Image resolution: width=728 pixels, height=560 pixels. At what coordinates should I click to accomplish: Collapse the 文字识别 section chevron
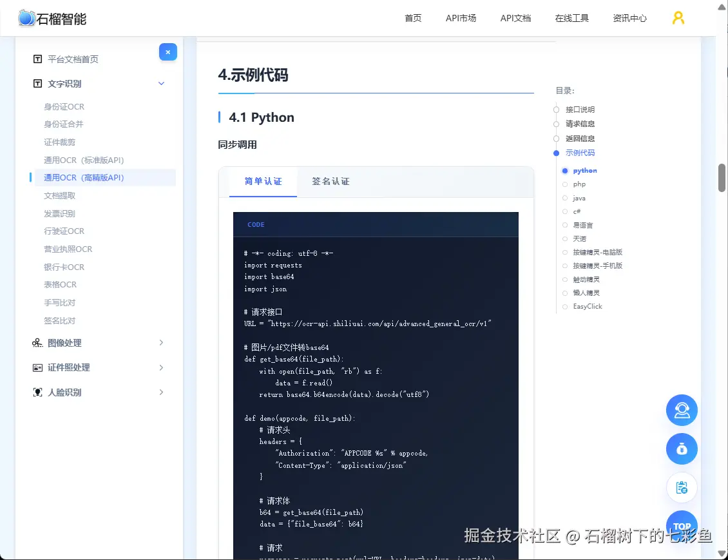click(161, 84)
